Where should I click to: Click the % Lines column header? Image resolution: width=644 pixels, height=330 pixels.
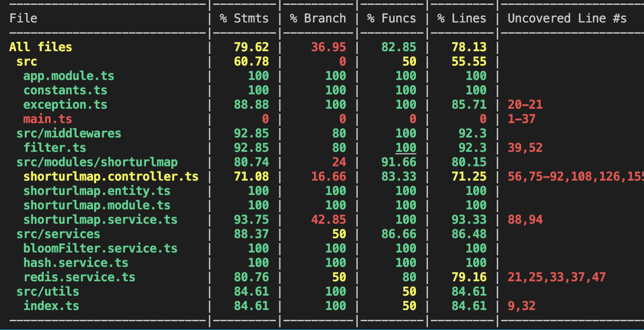click(462, 18)
